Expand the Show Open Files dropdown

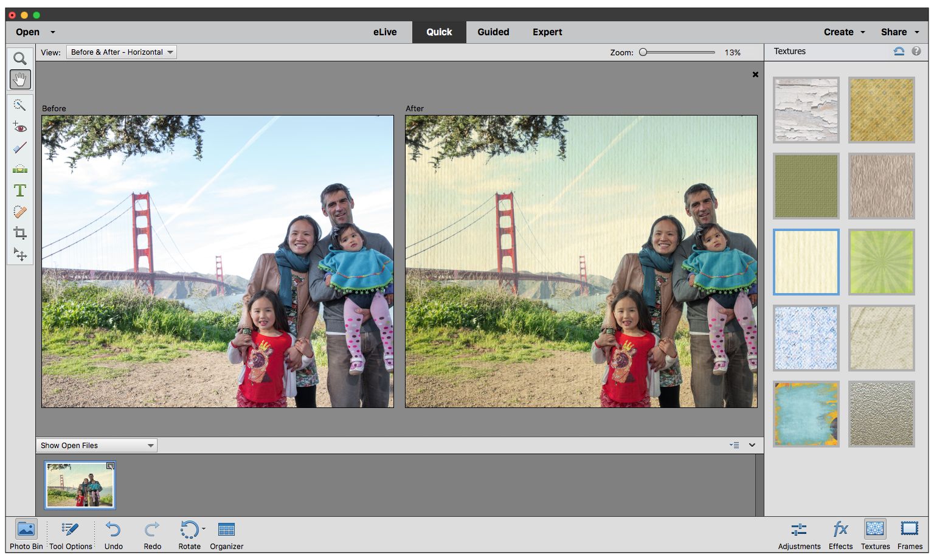pyautogui.click(x=97, y=446)
